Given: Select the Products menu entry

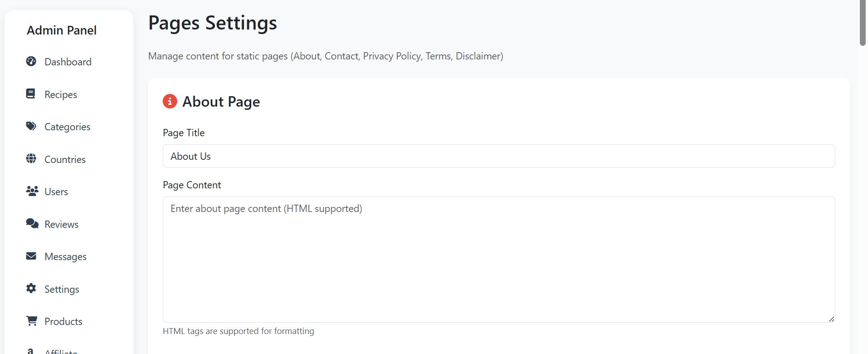Looking at the screenshot, I should [63, 321].
